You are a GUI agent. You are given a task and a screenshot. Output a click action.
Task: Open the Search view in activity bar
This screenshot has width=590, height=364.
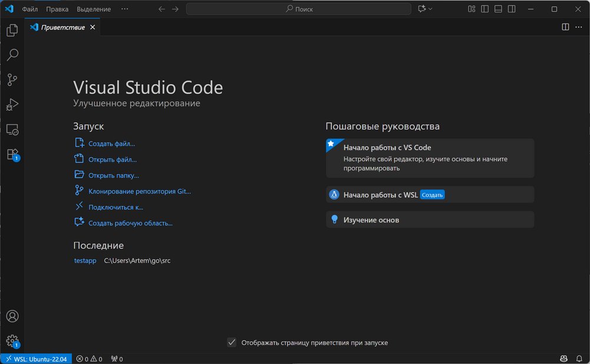[x=12, y=55]
